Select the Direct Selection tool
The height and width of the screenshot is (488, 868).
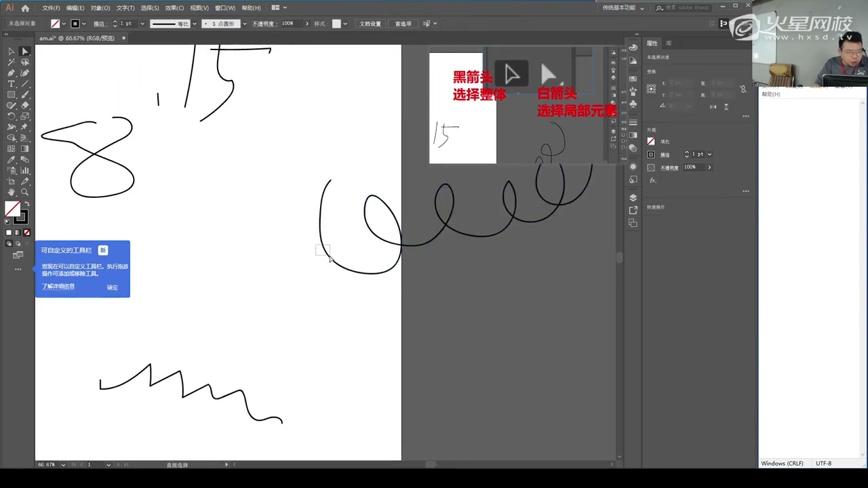pos(25,52)
